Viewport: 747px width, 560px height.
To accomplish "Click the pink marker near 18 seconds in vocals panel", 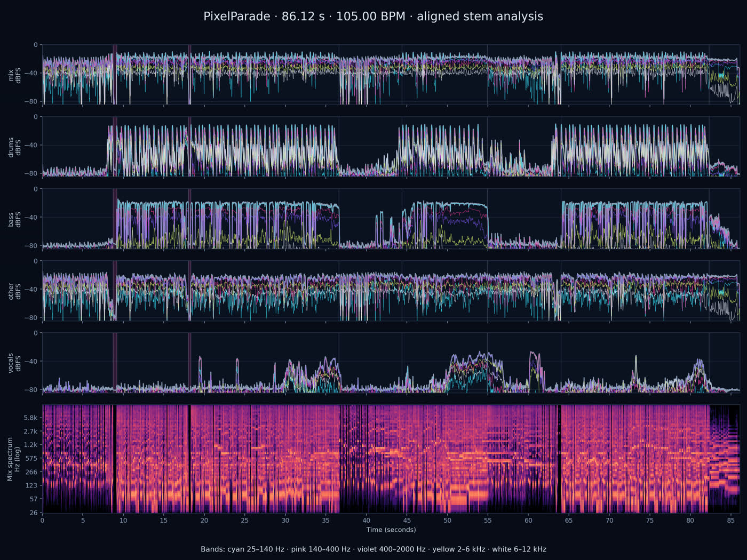I will [x=189, y=363].
